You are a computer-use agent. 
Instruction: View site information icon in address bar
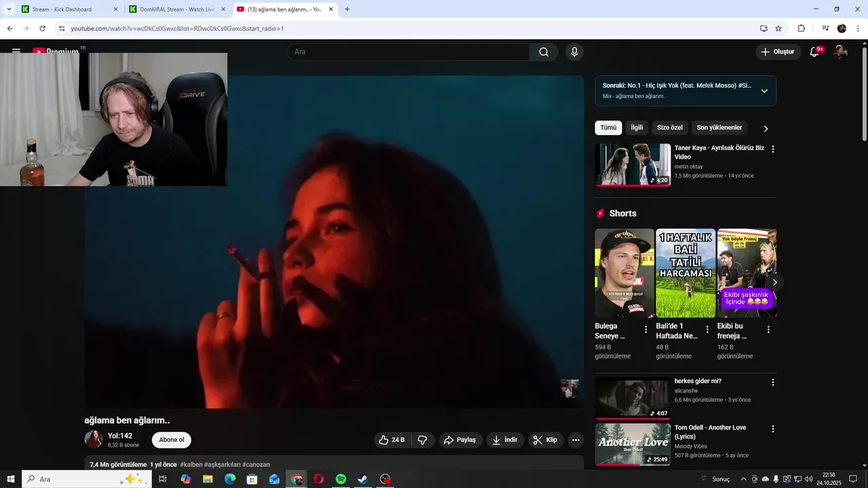tap(62, 28)
